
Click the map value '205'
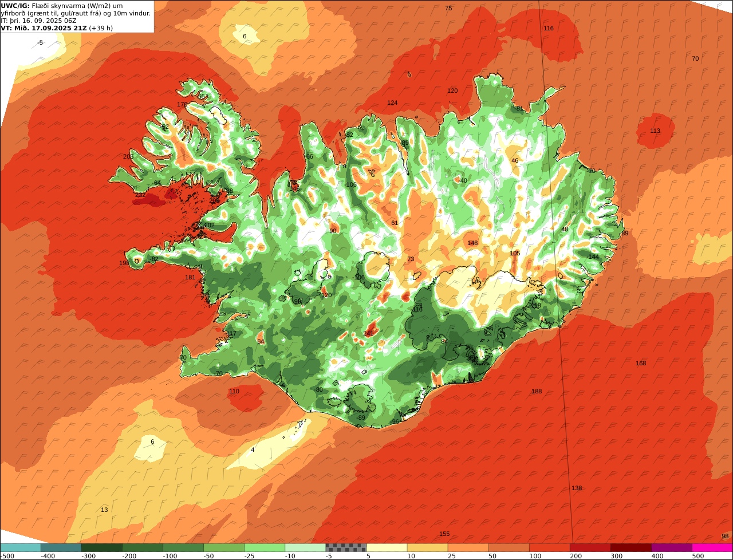pyautogui.click(x=128, y=156)
